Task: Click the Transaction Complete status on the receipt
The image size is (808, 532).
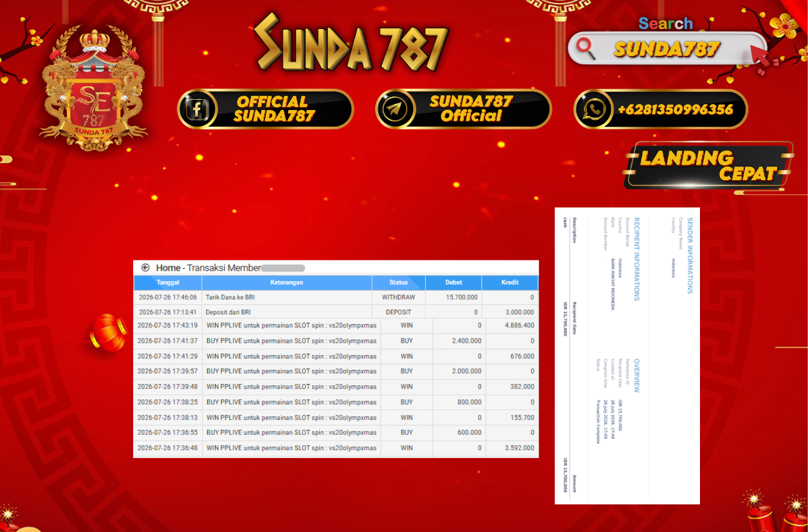Action: pyautogui.click(x=598, y=421)
